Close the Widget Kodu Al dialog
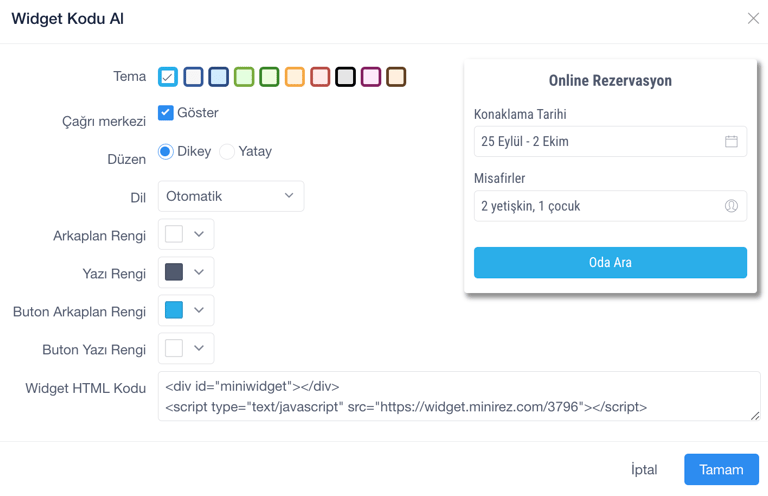 [x=753, y=18]
